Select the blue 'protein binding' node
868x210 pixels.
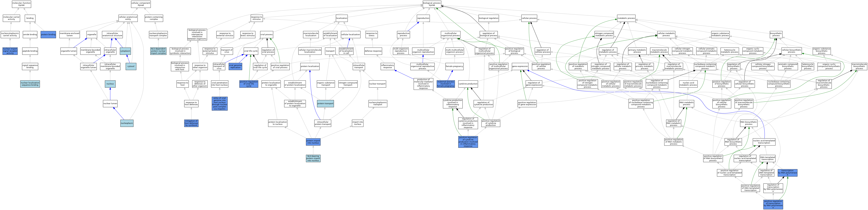click(48, 34)
